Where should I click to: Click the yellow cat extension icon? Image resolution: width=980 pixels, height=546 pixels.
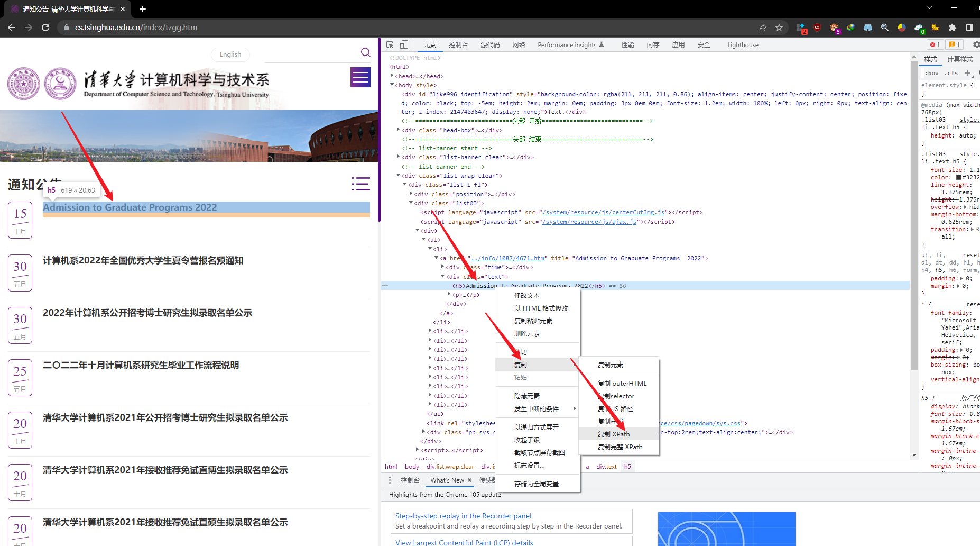tap(936, 28)
